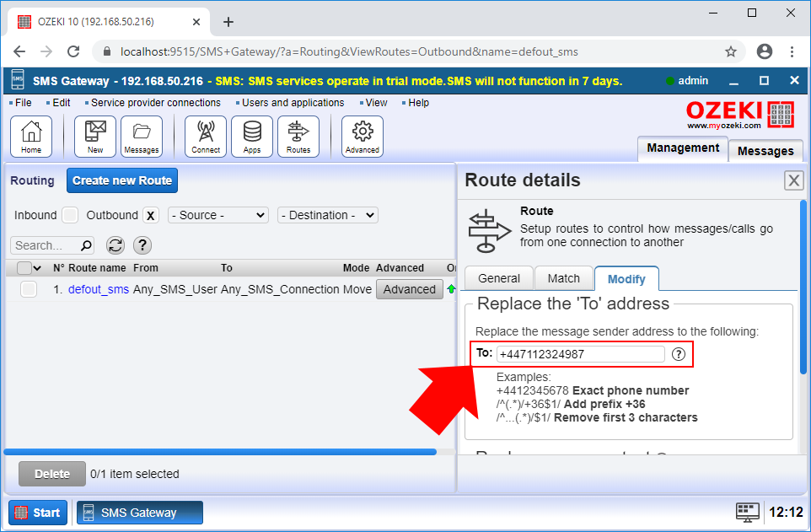Click the horizontal scrollbar under routes list
This screenshot has height=532, width=811.
(220, 452)
